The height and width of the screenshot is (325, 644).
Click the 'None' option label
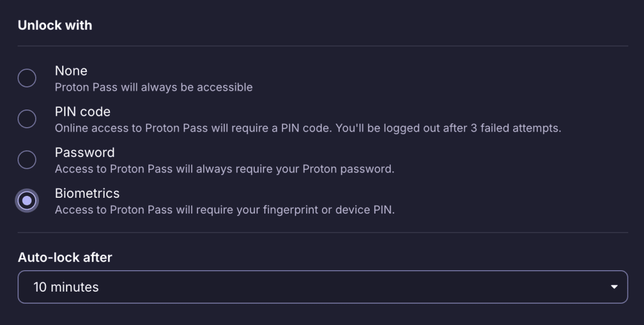(71, 71)
